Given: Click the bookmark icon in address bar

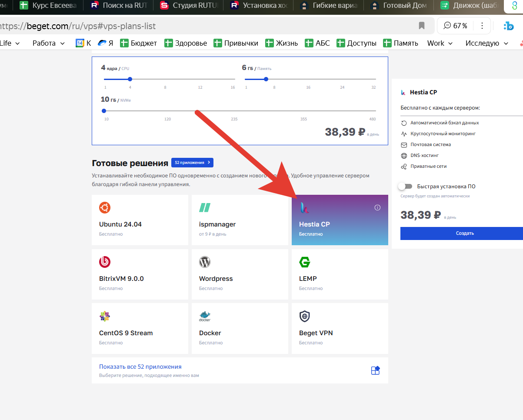Looking at the screenshot, I should coord(421,26).
